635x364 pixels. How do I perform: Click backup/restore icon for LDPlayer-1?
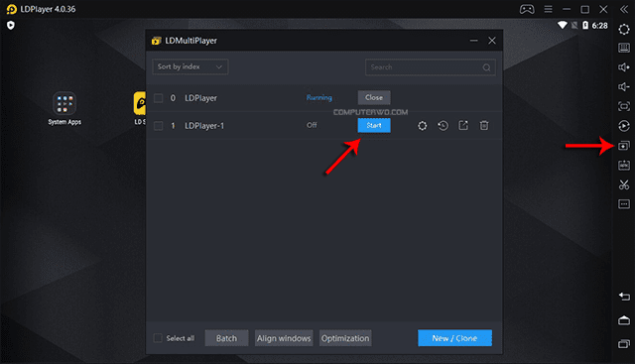click(x=443, y=126)
